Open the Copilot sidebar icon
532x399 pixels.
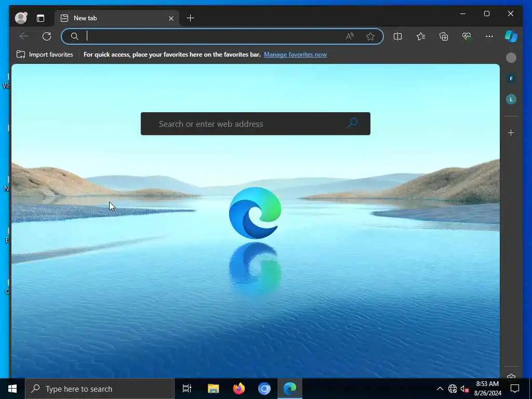coord(511,36)
